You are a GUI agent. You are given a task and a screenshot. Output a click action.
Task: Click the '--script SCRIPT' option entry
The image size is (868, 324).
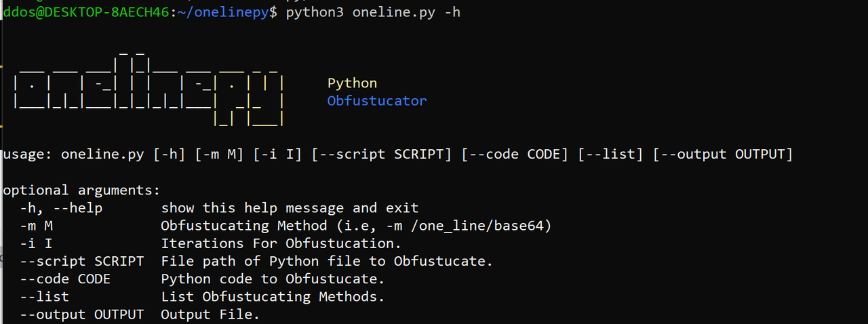click(x=82, y=261)
